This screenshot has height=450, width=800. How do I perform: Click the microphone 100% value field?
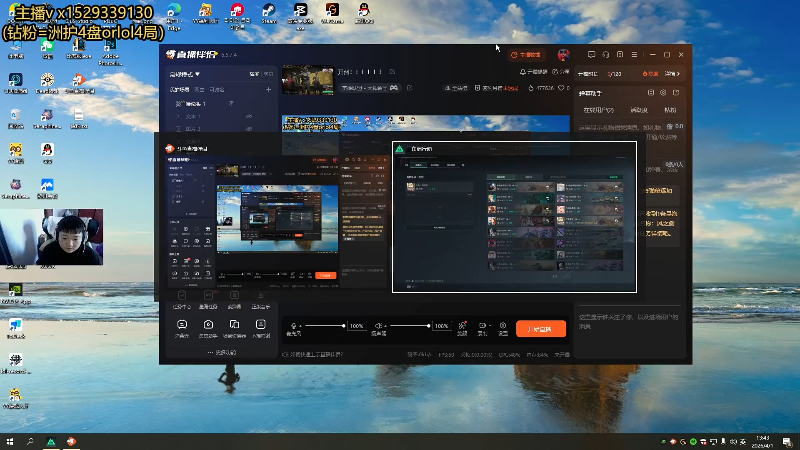(x=357, y=326)
